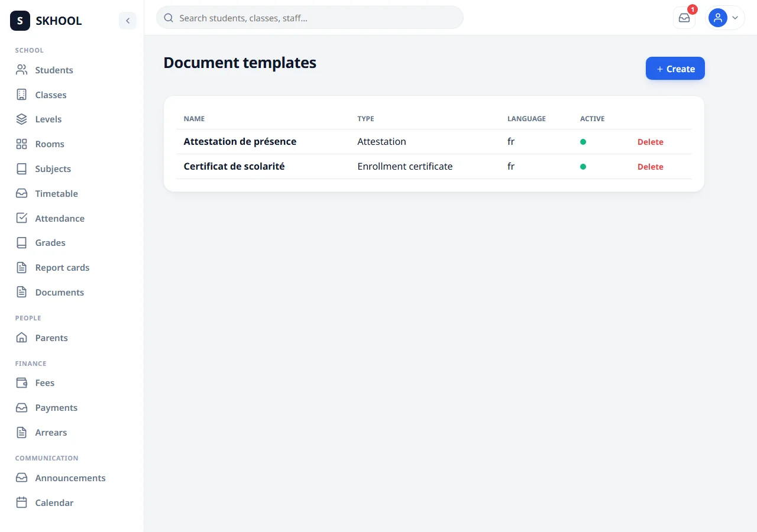Click the Parents house icon
Screen dimensions: 757x532
22,338
